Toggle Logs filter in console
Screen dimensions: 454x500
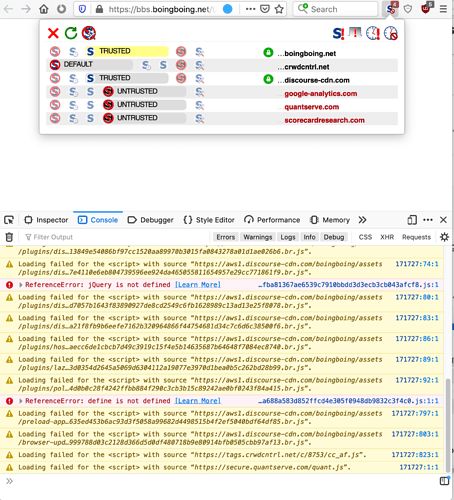(x=288, y=237)
